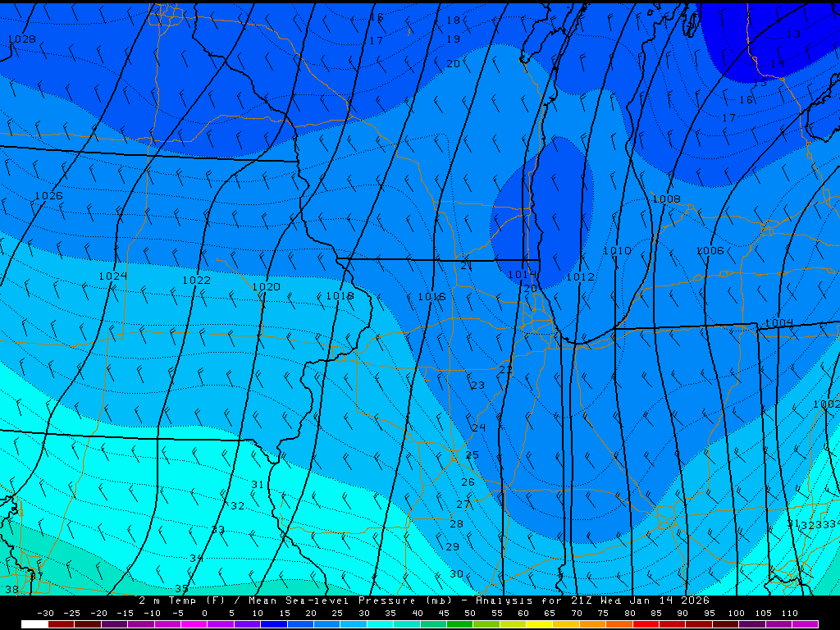Image resolution: width=840 pixels, height=630 pixels.
Task: Select the 105 legend scale label
Action: click(x=763, y=614)
